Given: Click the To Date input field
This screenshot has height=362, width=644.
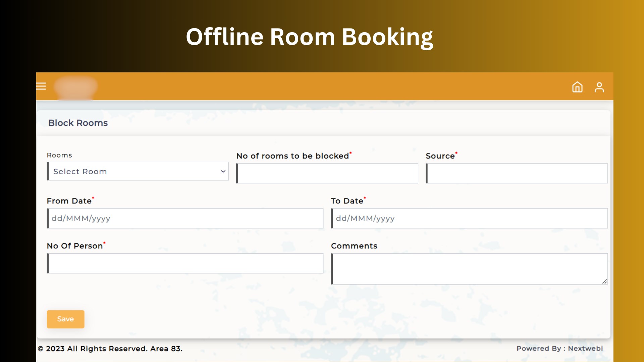Looking at the screenshot, I should point(469,218).
